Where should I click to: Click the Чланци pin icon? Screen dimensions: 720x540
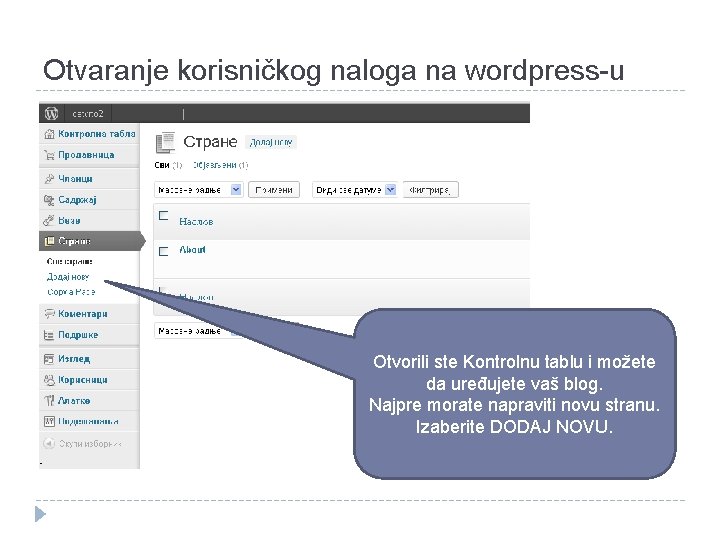[x=49, y=179]
